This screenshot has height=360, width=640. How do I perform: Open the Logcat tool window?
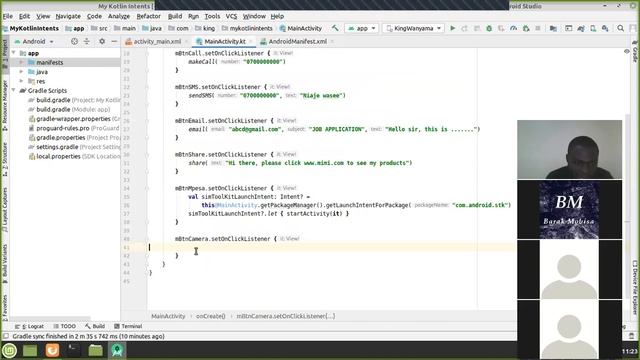tap(29, 326)
